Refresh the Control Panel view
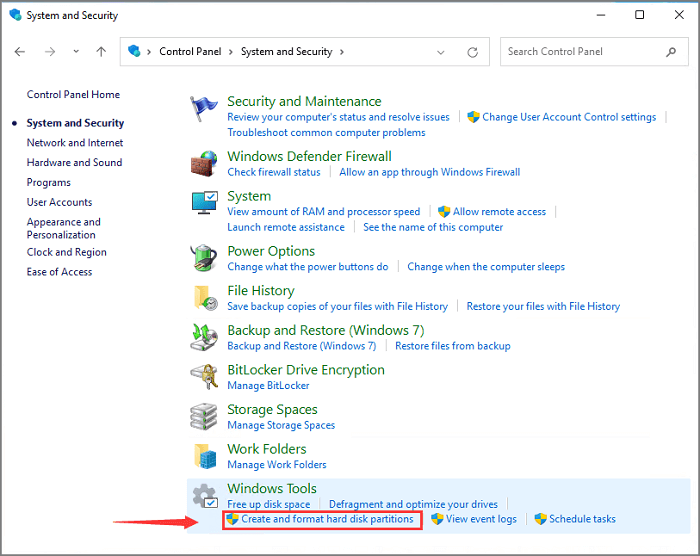This screenshot has height=556, width=700. pyautogui.click(x=473, y=52)
